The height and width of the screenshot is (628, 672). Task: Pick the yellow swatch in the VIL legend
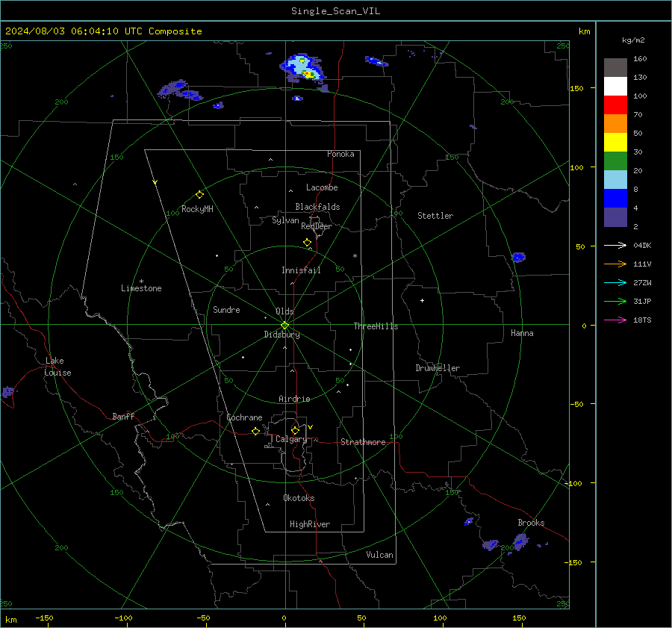[615, 143]
